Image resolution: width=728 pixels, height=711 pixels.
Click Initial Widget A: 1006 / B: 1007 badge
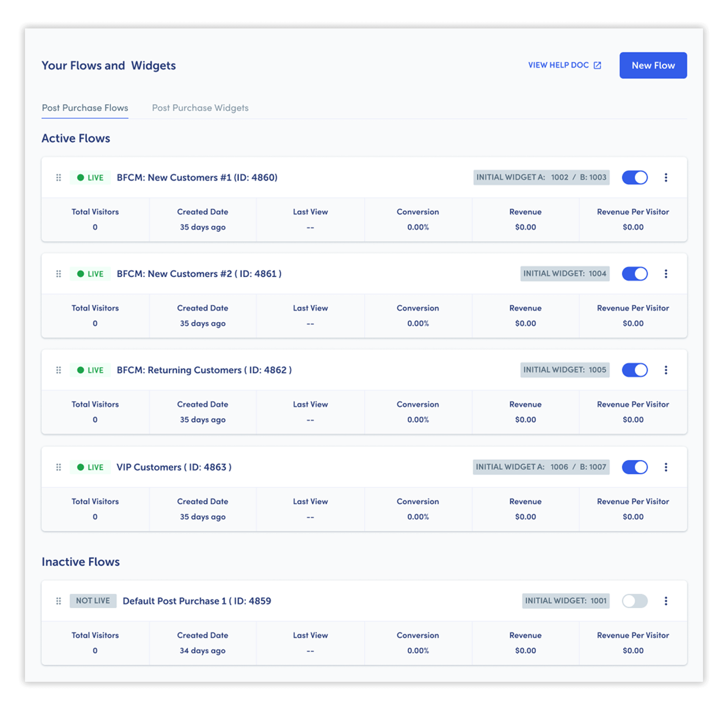click(541, 467)
